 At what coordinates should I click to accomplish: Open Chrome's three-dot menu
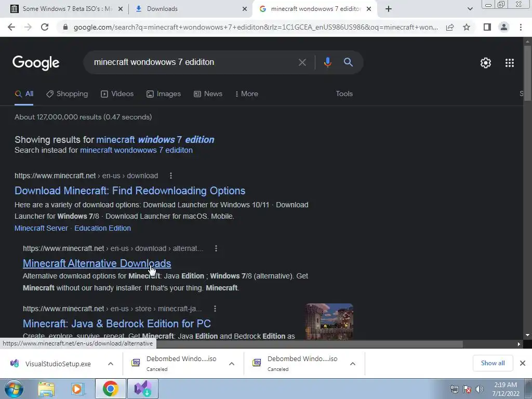521,27
